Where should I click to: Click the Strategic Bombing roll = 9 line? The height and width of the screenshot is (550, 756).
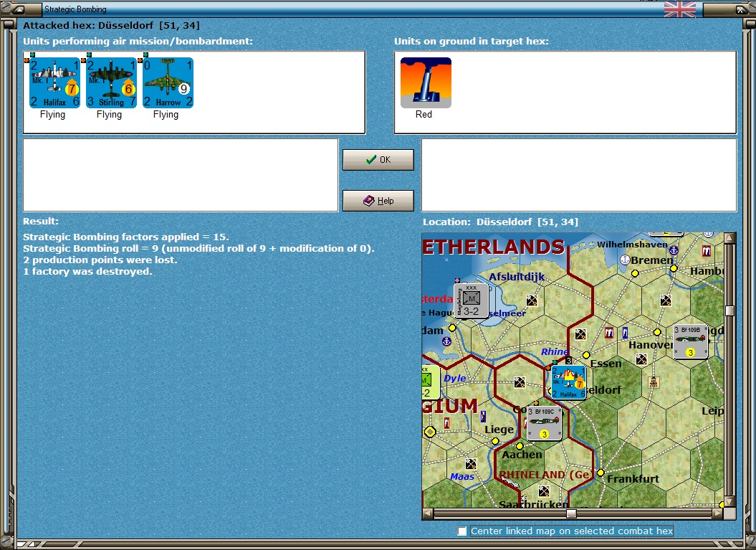pyautogui.click(x=198, y=248)
